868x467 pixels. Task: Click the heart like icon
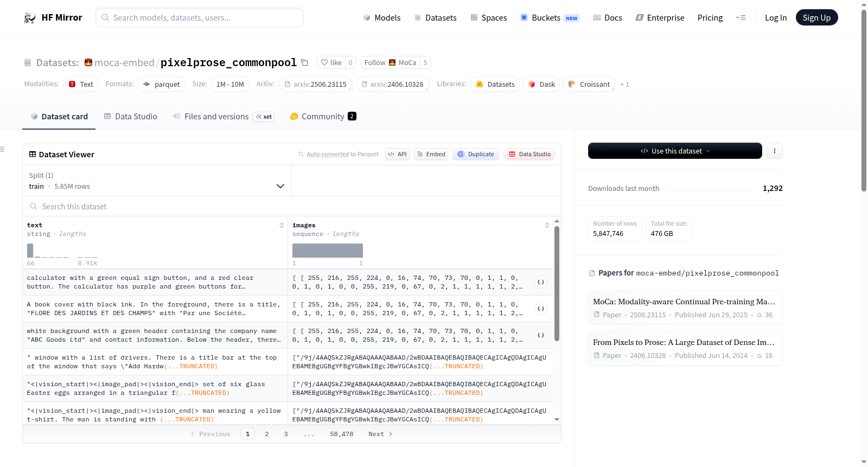coord(324,63)
